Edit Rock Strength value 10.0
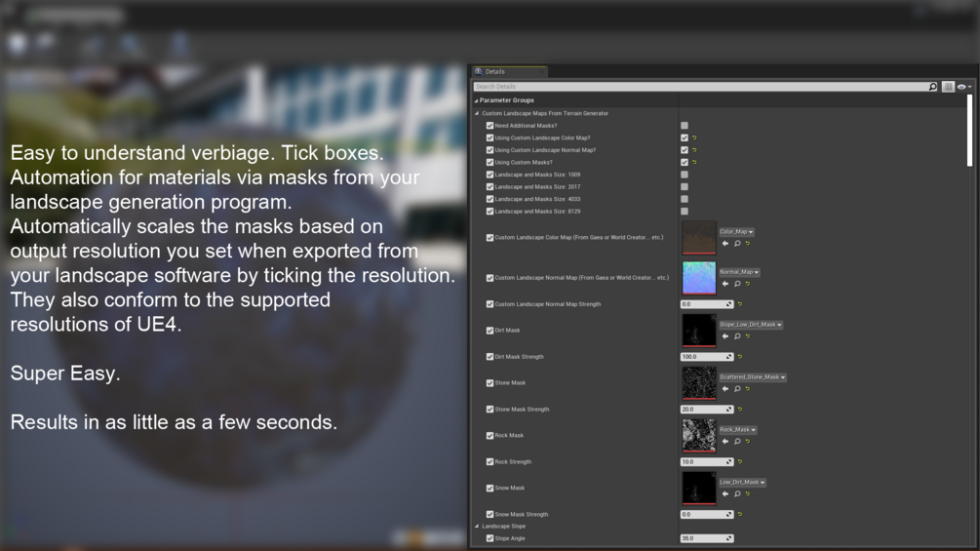 [x=706, y=461]
